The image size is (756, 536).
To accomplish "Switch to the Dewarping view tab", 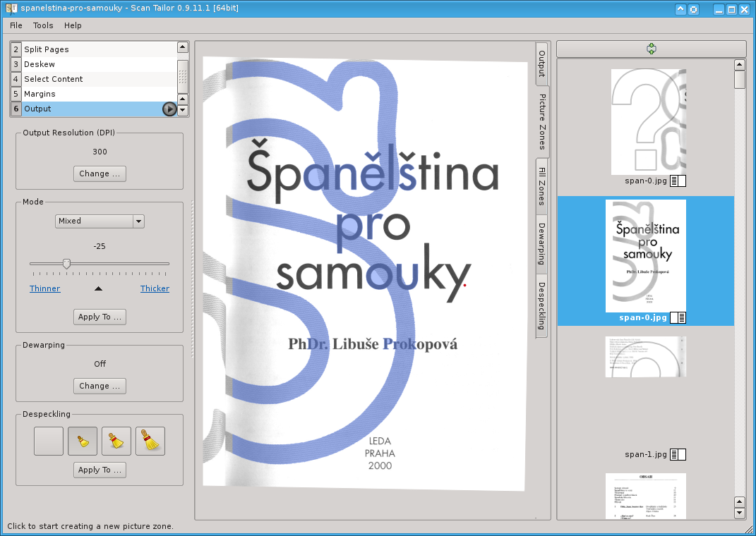I will pos(542,244).
